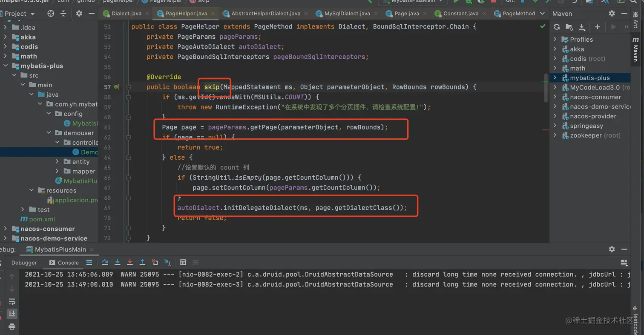Toggle soft-wrap in the console
This screenshot has height=335, width=644.
[x=12, y=302]
